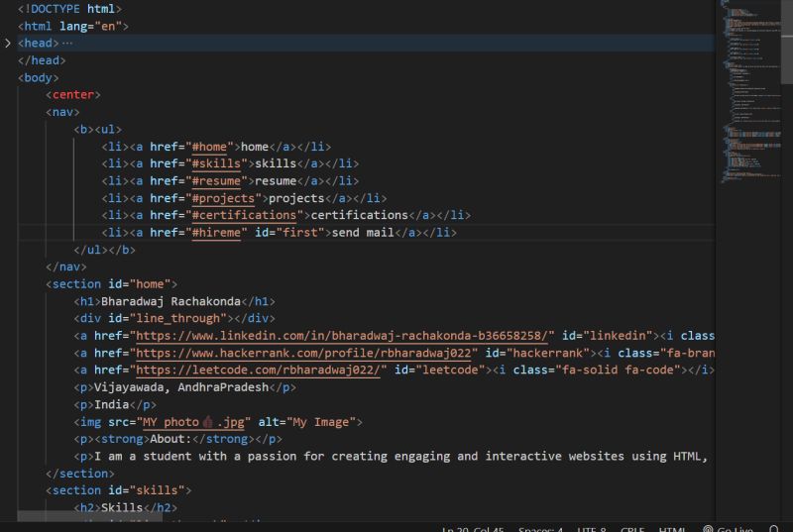Open notifications bell in status bar

tap(774, 529)
